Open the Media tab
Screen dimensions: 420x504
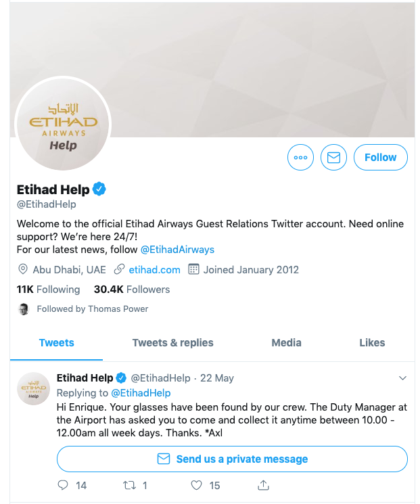click(x=286, y=342)
